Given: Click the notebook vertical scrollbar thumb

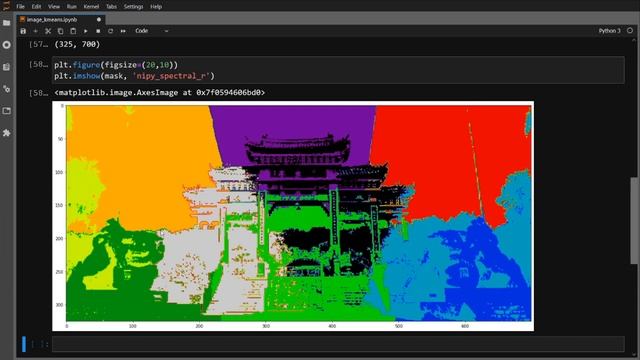Looking at the screenshot, I should coord(634,220).
